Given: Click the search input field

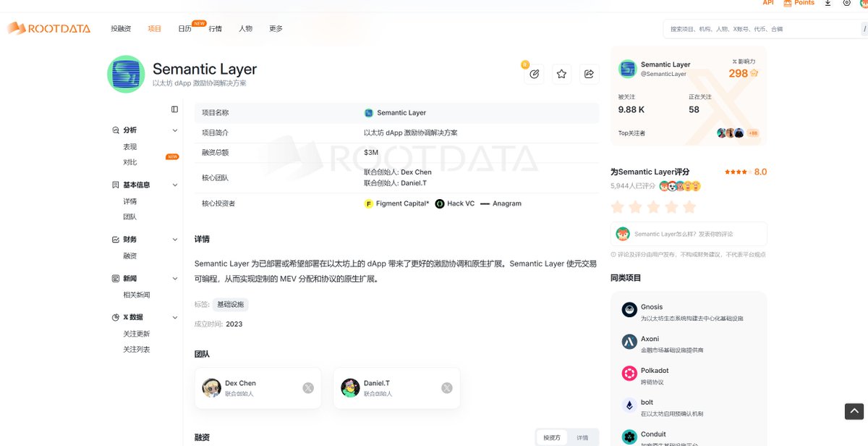Looking at the screenshot, I should pyautogui.click(x=761, y=29).
